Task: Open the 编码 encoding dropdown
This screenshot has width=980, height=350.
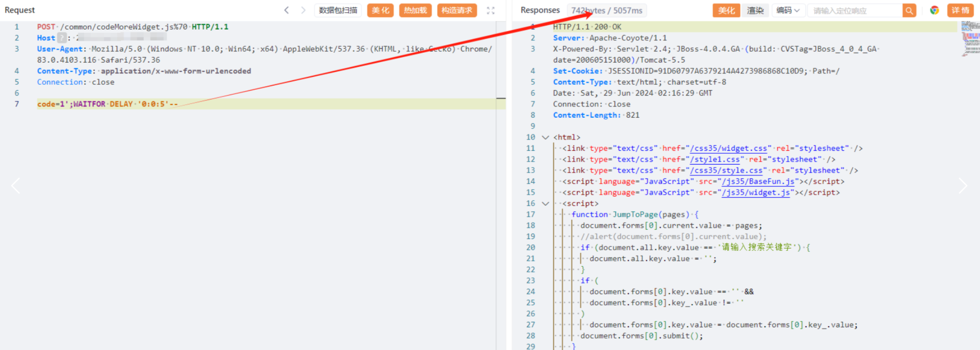Action: [788, 10]
